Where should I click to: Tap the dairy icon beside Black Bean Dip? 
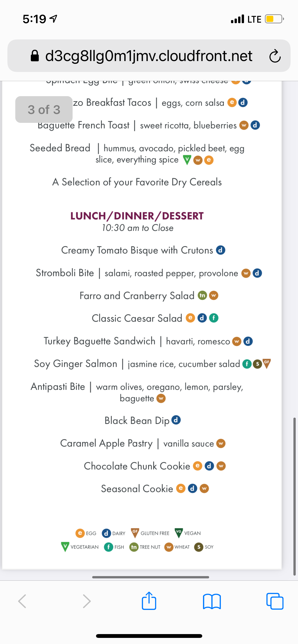click(x=176, y=420)
